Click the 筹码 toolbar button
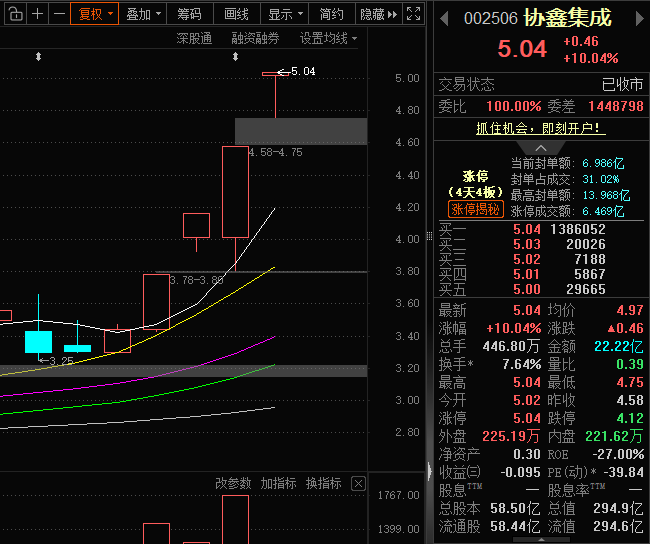This screenshot has height=544, width=650. 189,14
